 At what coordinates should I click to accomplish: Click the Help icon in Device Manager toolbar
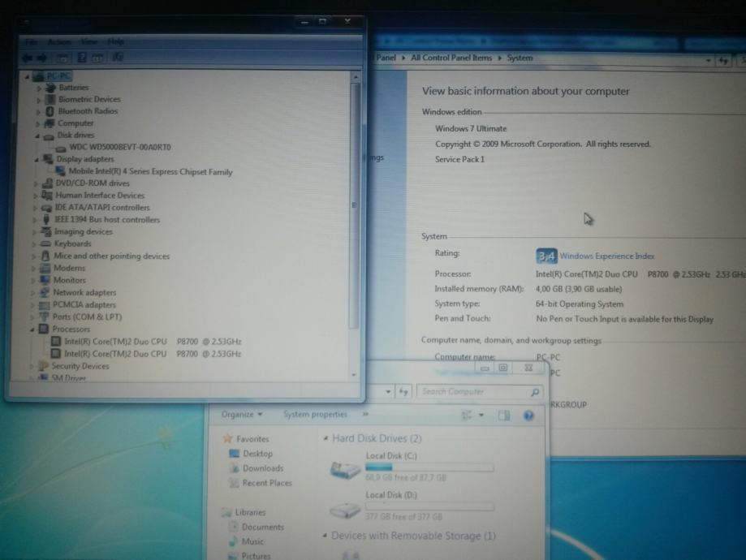point(82,58)
